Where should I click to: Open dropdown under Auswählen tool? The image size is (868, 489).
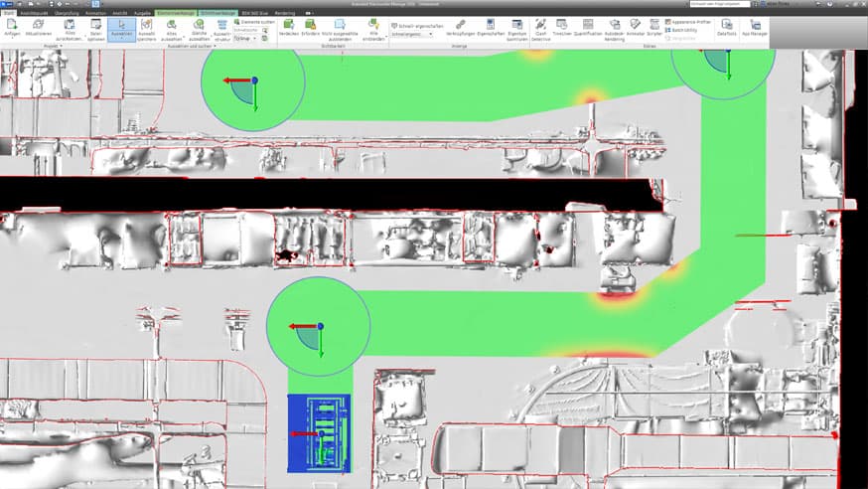122,40
